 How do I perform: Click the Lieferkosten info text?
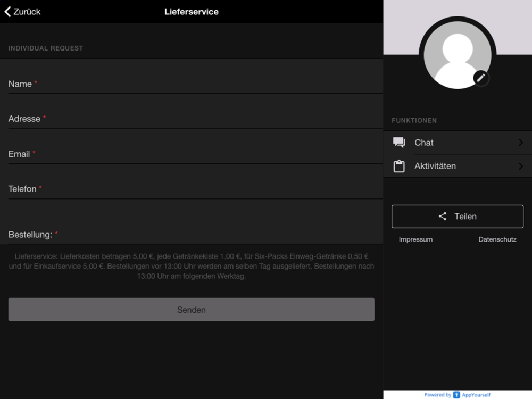point(192,267)
